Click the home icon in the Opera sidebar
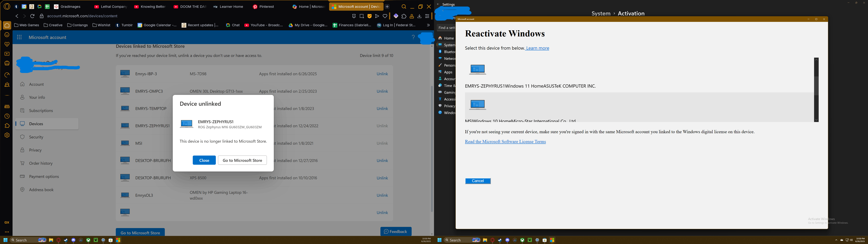Image resolution: width=868 pixels, height=244 pixels. (x=7, y=25)
